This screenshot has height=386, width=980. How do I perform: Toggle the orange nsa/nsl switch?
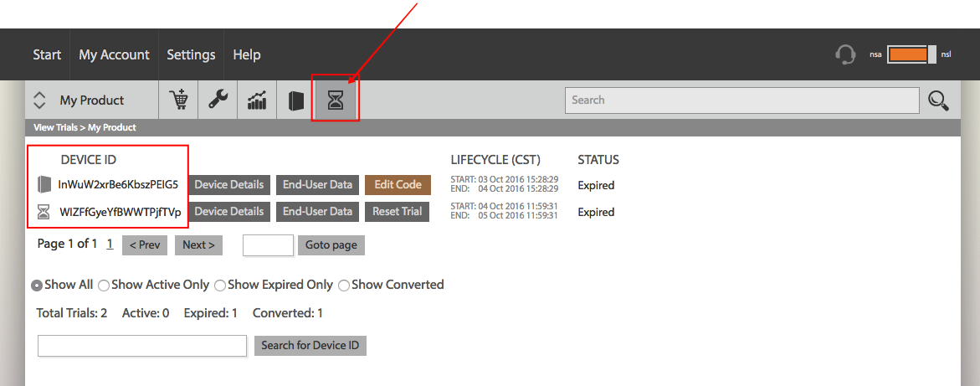click(911, 54)
